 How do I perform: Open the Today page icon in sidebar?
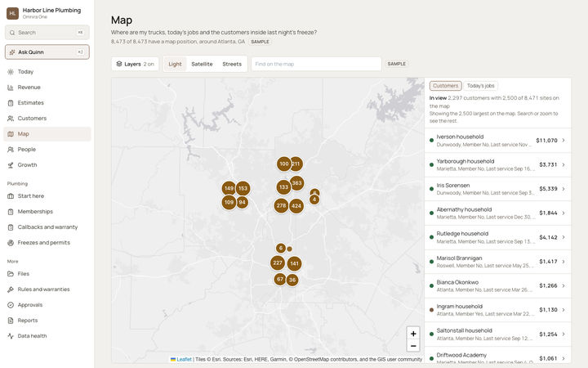click(x=11, y=72)
